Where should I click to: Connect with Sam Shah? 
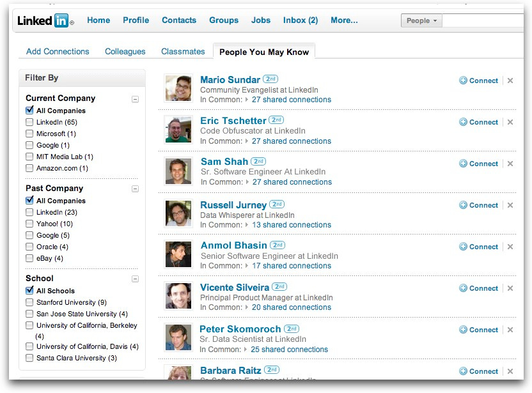[478, 164]
